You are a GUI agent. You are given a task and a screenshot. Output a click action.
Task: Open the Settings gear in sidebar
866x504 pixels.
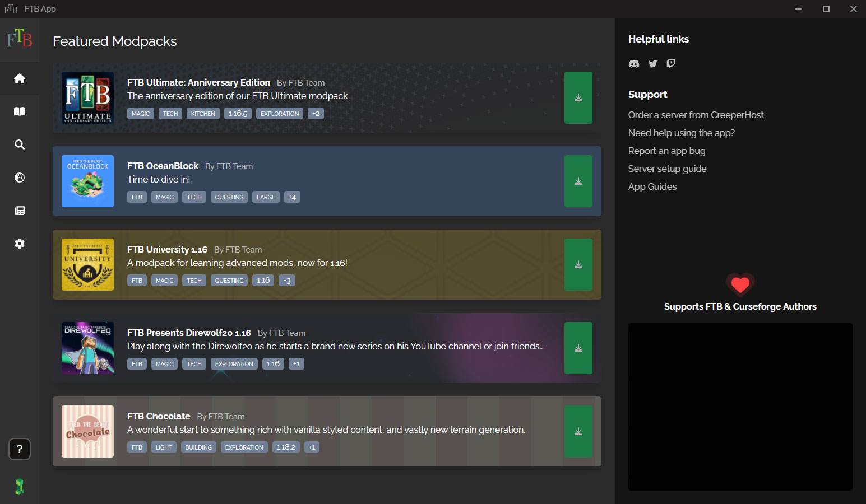20,244
